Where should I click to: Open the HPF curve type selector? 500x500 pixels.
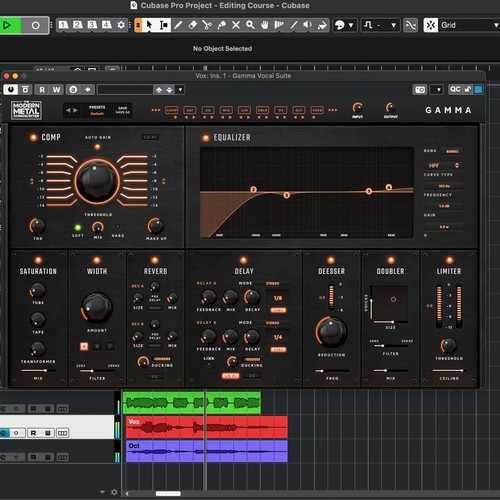[443, 165]
